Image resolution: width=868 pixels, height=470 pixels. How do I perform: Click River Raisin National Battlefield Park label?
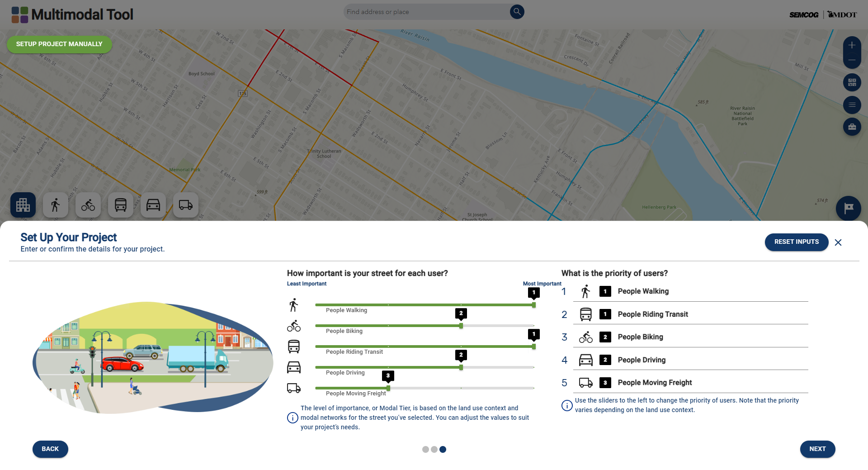coord(742,116)
